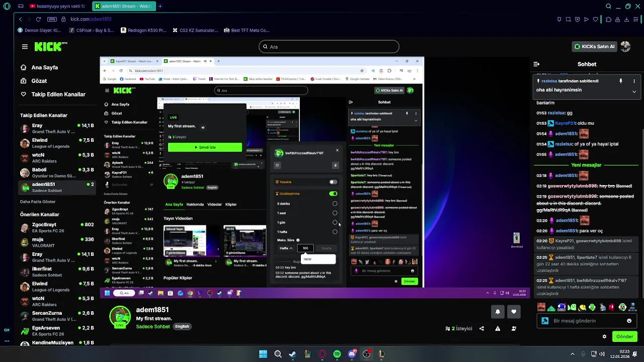The width and height of the screenshot is (644, 362).
Task: Click the report warning triangle icon
Action: 498,329
